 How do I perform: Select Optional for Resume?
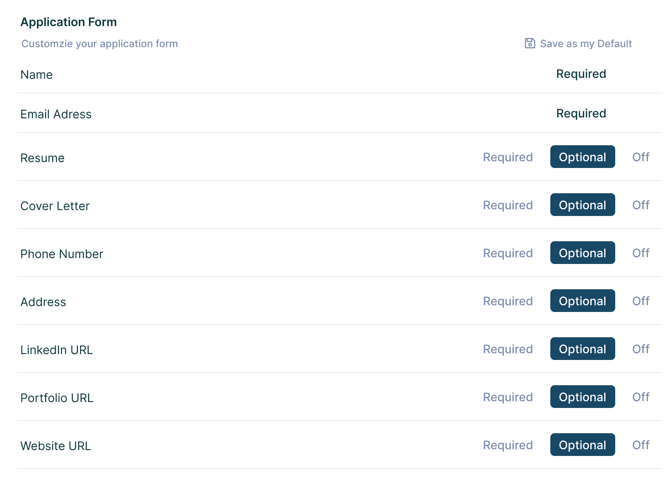(x=582, y=157)
